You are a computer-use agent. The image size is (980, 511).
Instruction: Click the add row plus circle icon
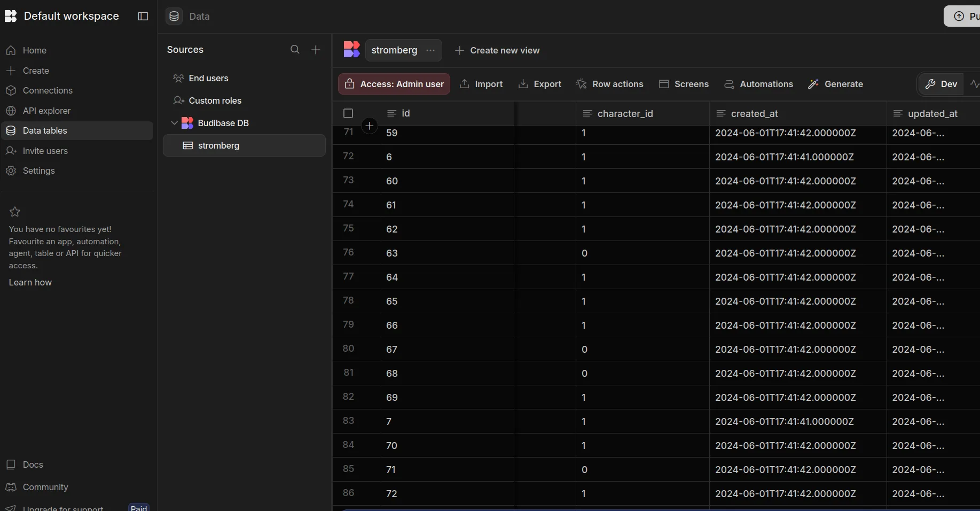click(370, 126)
